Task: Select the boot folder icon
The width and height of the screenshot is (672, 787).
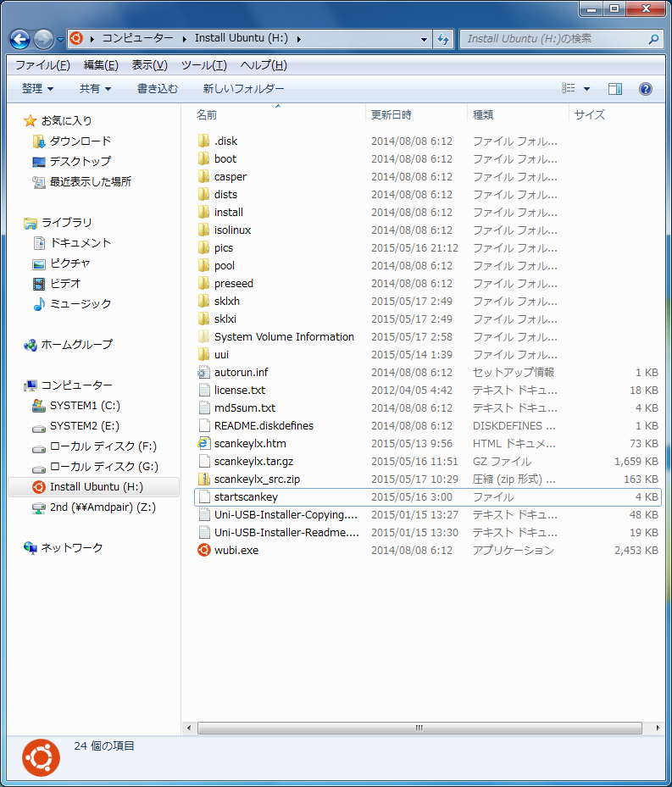Action: (203, 159)
